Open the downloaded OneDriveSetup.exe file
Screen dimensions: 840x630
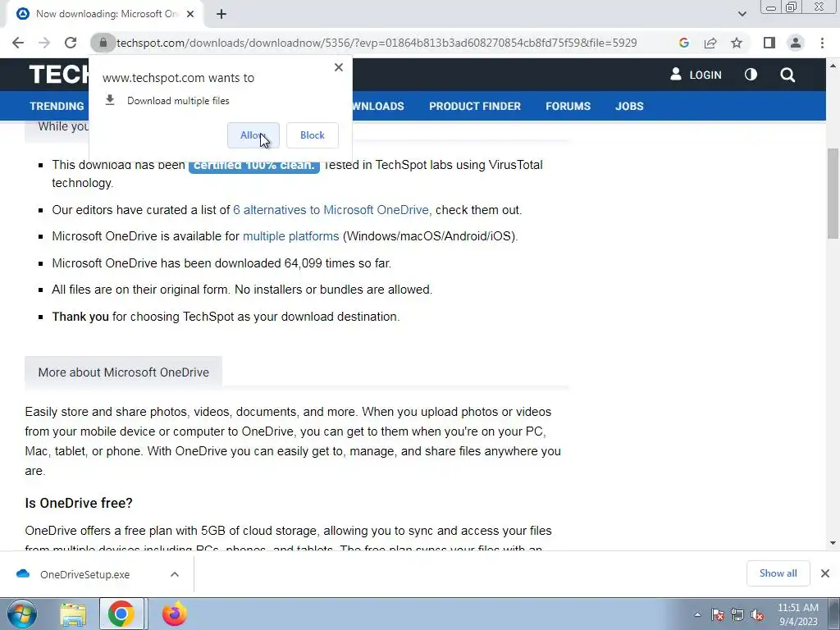coord(84,574)
